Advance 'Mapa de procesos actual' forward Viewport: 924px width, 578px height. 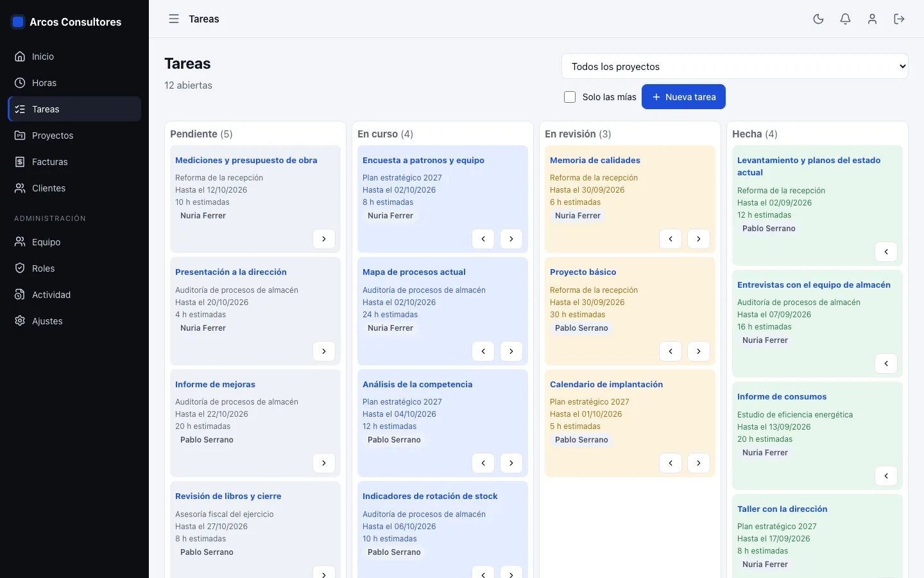[511, 351]
